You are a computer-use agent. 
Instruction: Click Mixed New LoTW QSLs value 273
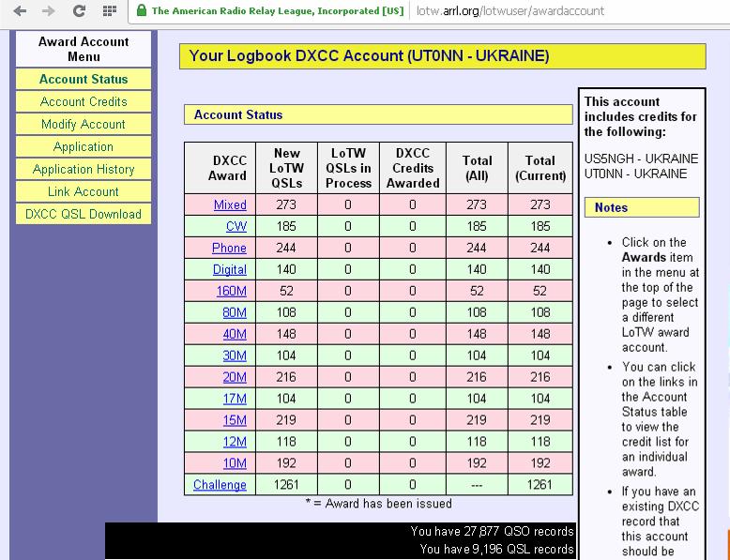coord(286,204)
